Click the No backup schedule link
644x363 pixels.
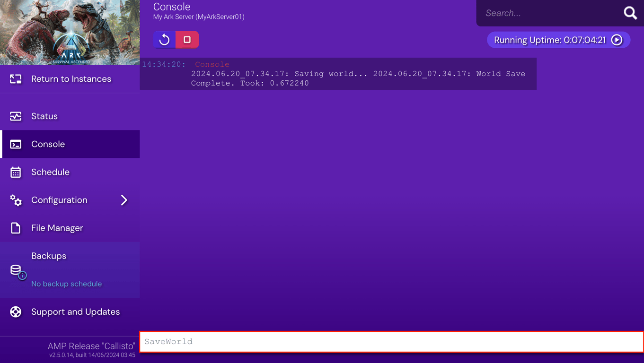coord(66,284)
